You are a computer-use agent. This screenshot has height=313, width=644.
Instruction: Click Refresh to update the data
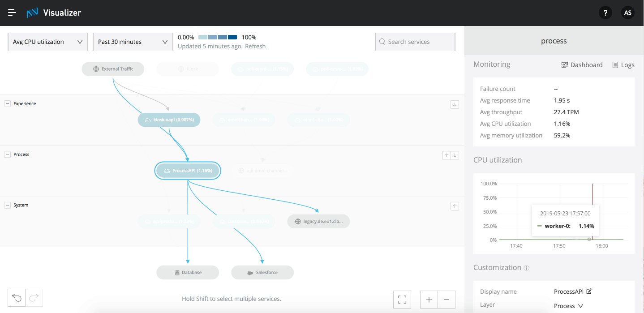coord(255,46)
